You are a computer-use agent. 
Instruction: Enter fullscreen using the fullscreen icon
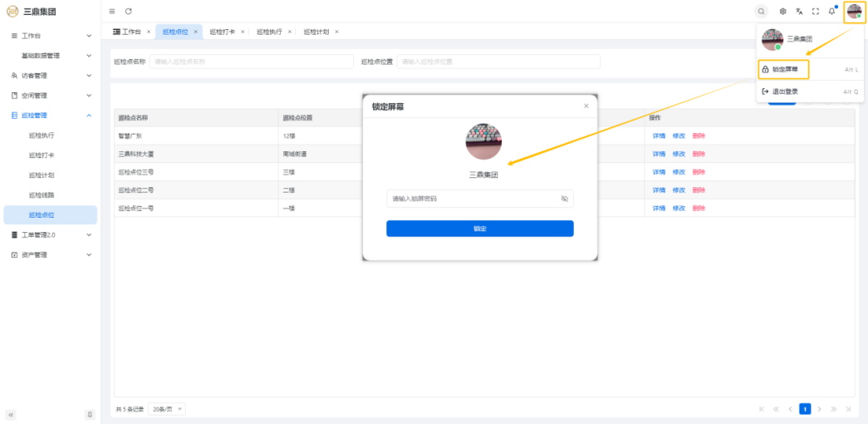(816, 12)
